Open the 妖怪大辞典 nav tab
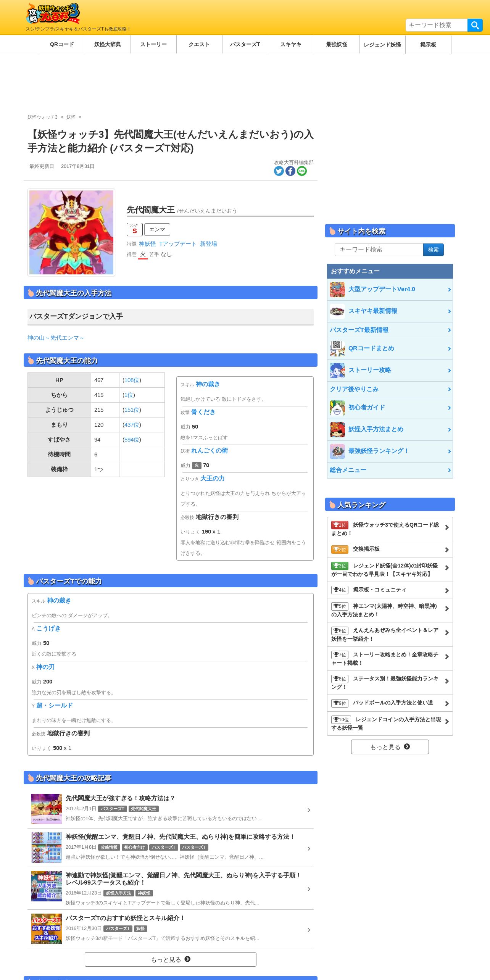This screenshot has height=980, width=490. (108, 44)
